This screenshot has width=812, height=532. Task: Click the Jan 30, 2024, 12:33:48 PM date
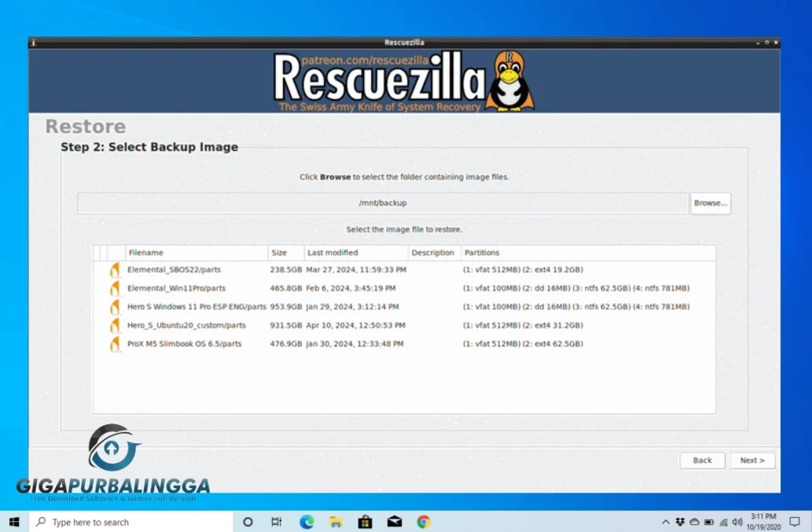pos(355,343)
